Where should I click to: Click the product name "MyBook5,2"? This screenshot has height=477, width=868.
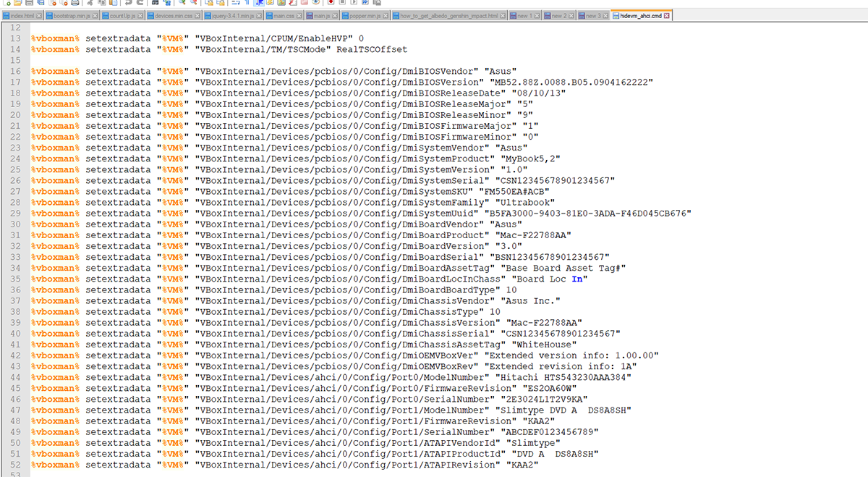pyautogui.click(x=532, y=159)
